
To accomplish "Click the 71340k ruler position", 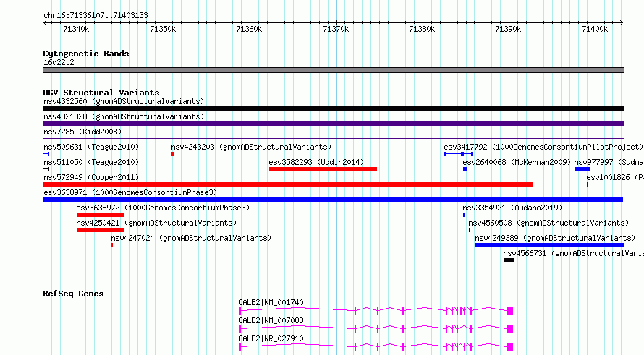I will point(76,29).
